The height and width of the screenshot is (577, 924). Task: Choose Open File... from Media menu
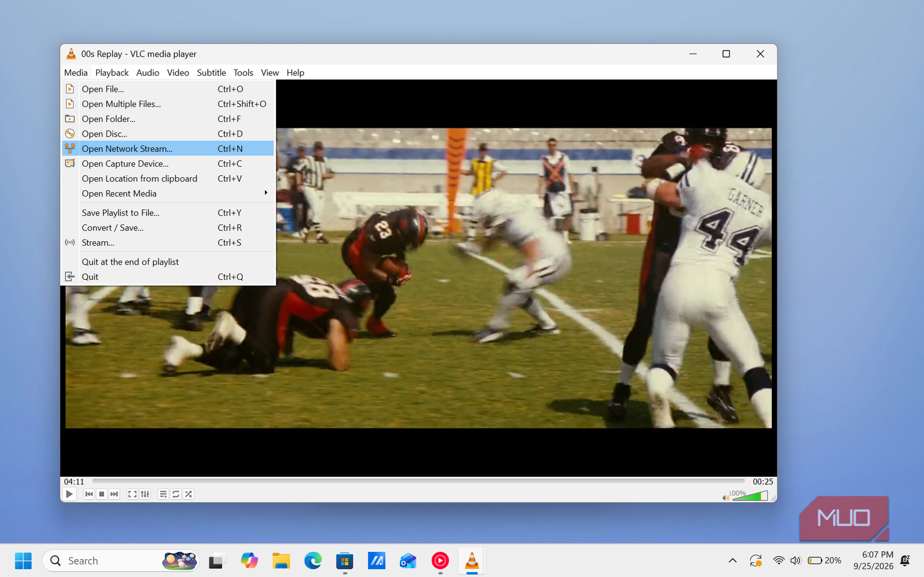168,89
